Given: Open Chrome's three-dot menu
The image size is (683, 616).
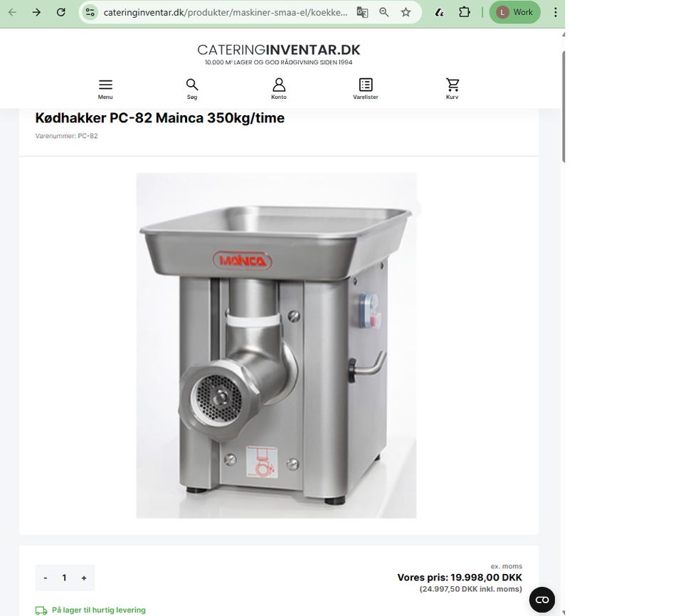Looking at the screenshot, I should (556, 12).
